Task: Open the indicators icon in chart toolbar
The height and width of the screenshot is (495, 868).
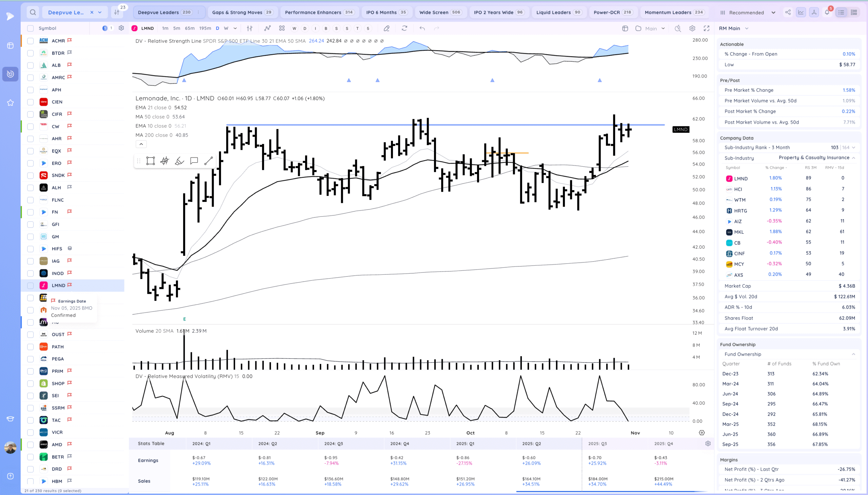Action: pos(267,28)
